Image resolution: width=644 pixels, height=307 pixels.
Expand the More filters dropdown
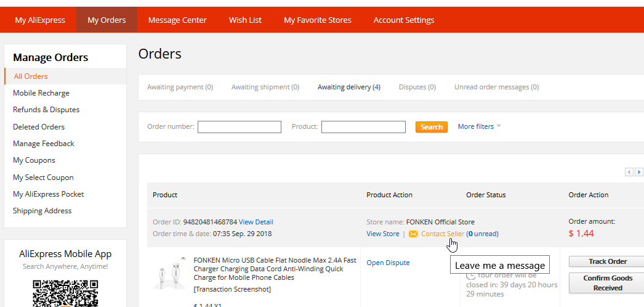click(x=479, y=126)
